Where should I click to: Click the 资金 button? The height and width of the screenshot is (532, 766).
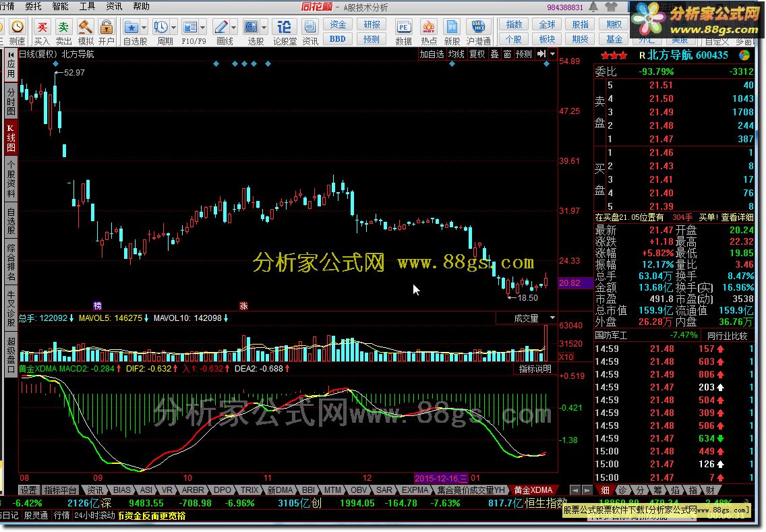point(338,24)
